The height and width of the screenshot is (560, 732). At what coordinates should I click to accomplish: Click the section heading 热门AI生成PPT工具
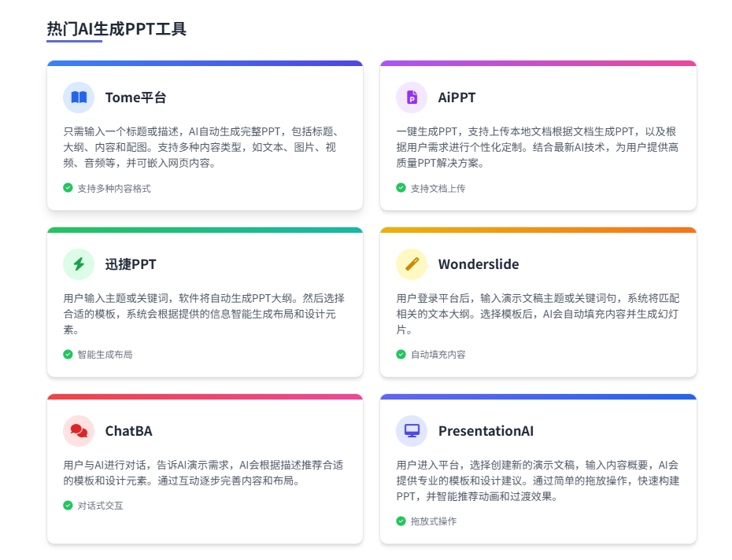(x=116, y=29)
